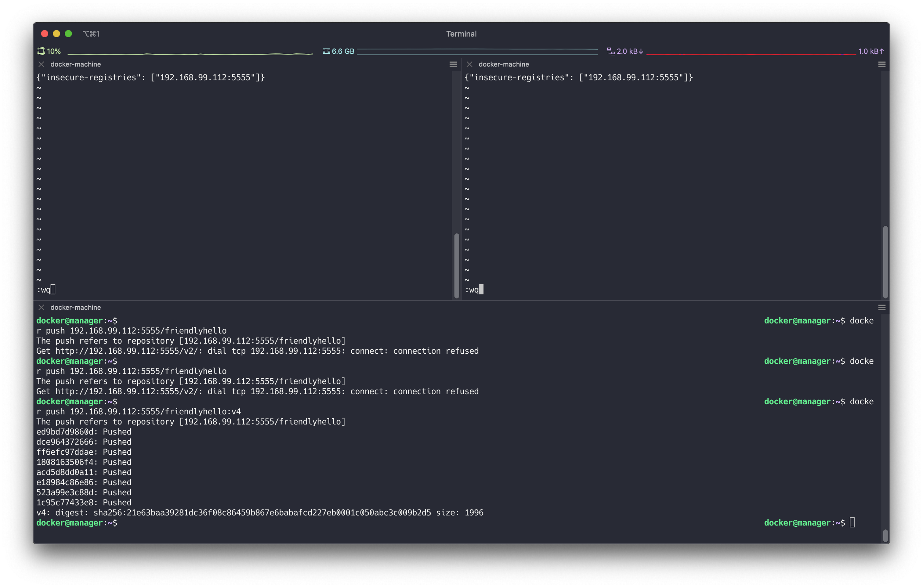Screen dimensions: 923x588
Task: Open the top-right pane's hamburger menu
Action: coord(881,64)
